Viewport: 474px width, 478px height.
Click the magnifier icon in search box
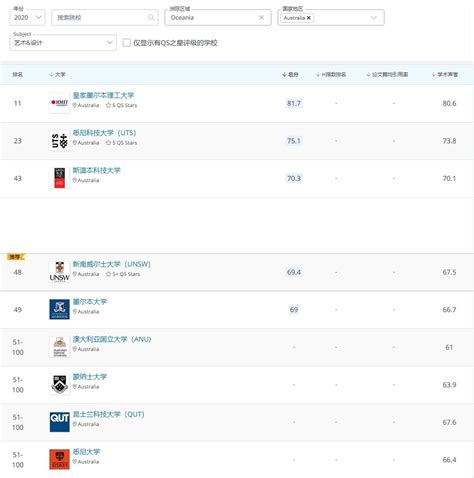tap(151, 17)
